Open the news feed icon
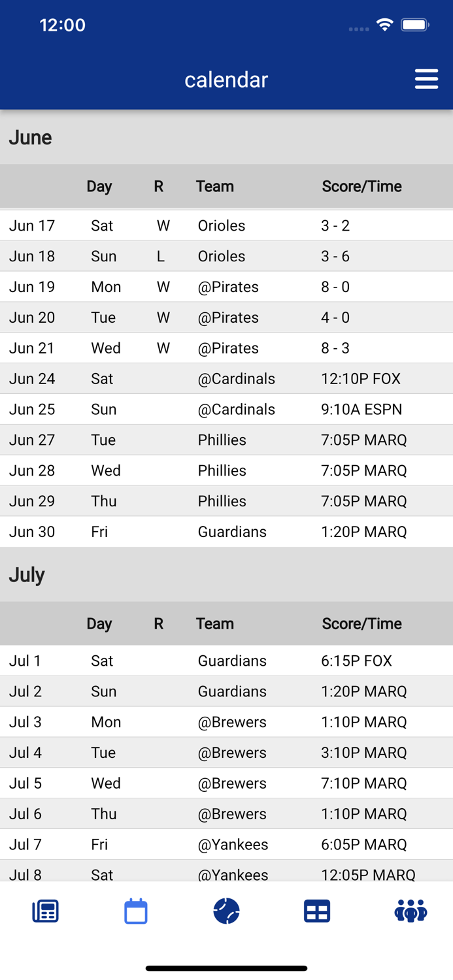This screenshot has width=453, height=980. (45, 911)
